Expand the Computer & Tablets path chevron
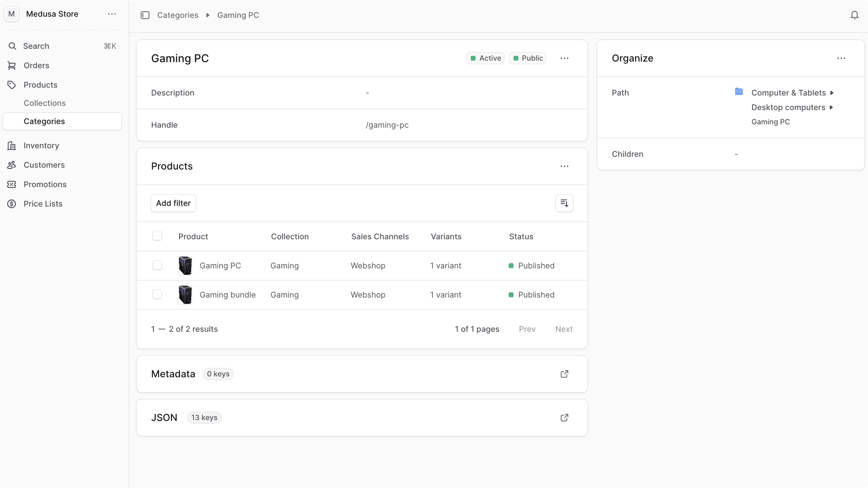 click(x=832, y=93)
